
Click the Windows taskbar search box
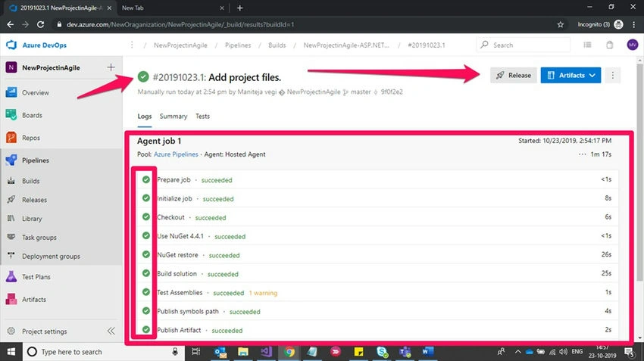click(x=103, y=352)
